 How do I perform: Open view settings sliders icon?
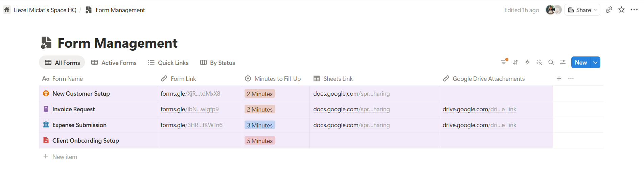click(x=563, y=62)
